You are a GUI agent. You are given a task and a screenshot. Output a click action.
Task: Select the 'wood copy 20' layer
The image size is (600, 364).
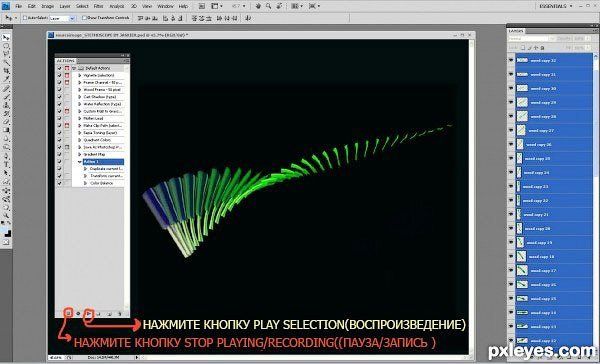pos(554,229)
